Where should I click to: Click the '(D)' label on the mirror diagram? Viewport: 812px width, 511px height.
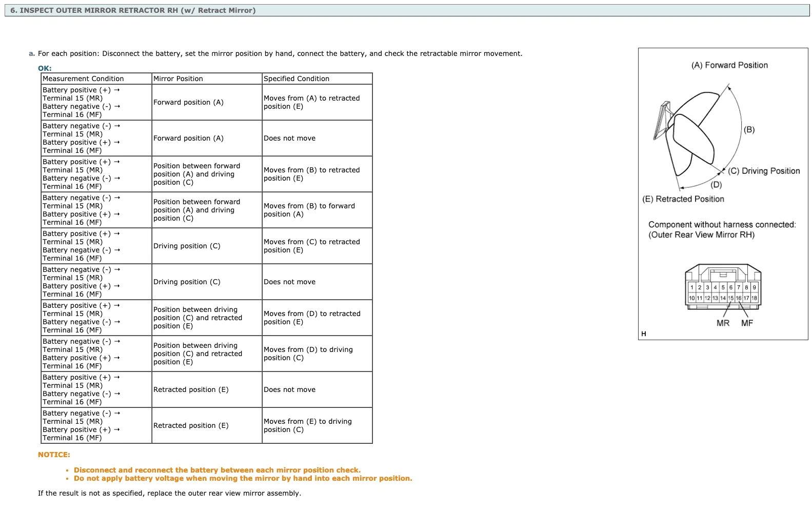tap(716, 185)
